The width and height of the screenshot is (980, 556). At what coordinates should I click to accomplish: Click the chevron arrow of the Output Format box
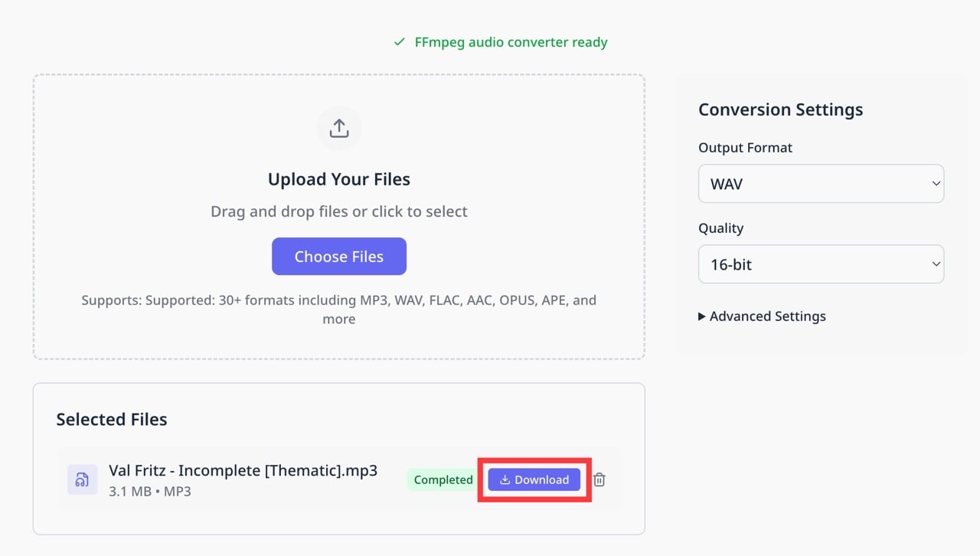coord(936,184)
